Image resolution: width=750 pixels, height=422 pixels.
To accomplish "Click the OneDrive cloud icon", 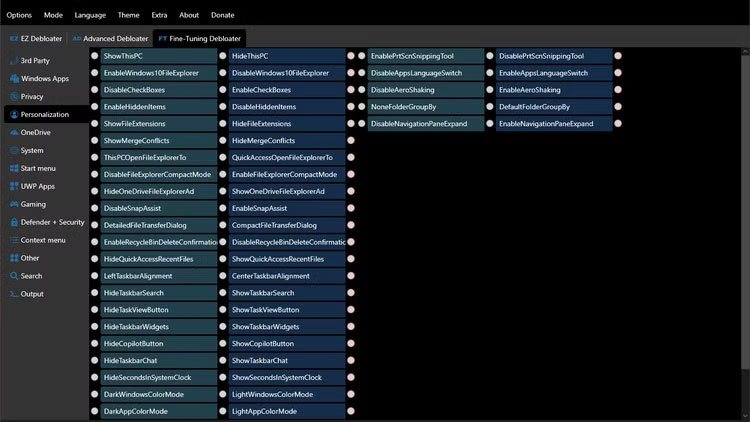I will (12, 132).
